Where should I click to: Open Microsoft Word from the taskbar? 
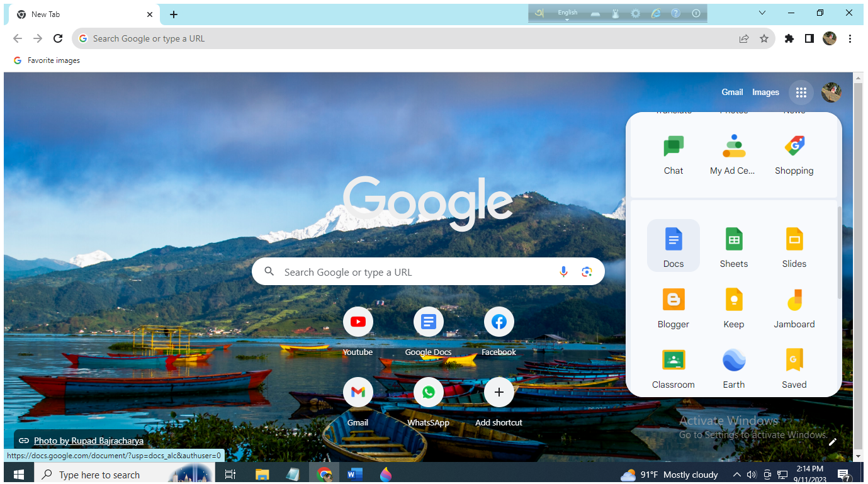click(x=355, y=475)
